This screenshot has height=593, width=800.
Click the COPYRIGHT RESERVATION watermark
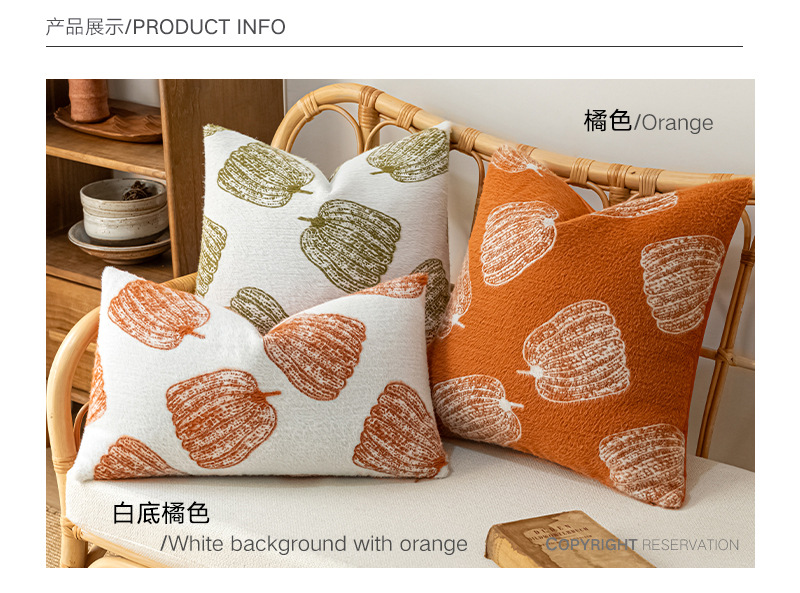642,545
